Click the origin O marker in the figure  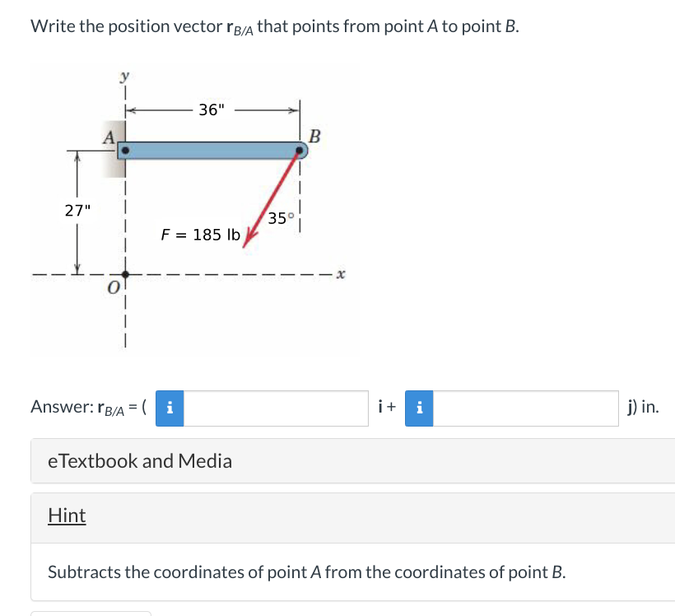124,273
